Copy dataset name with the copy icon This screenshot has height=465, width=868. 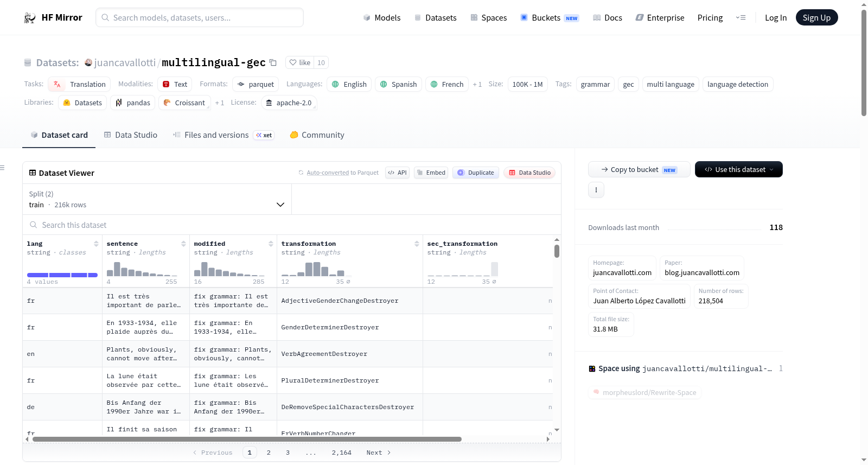pos(273,62)
